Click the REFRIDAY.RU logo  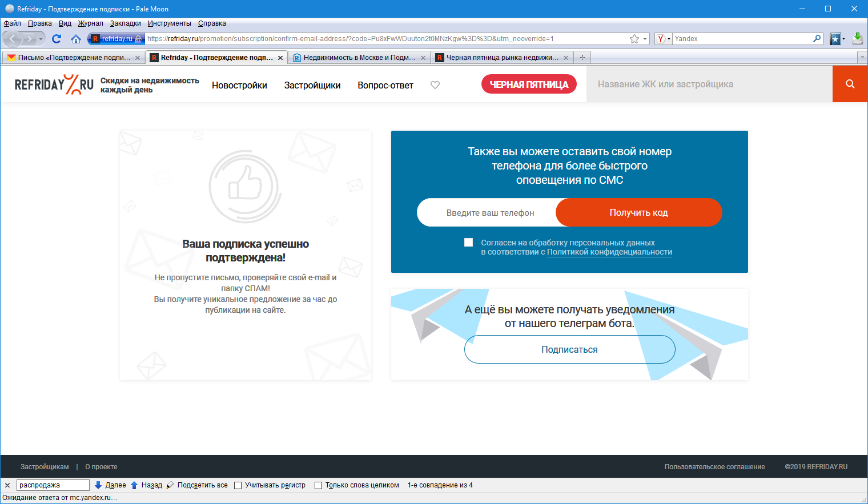(x=54, y=84)
